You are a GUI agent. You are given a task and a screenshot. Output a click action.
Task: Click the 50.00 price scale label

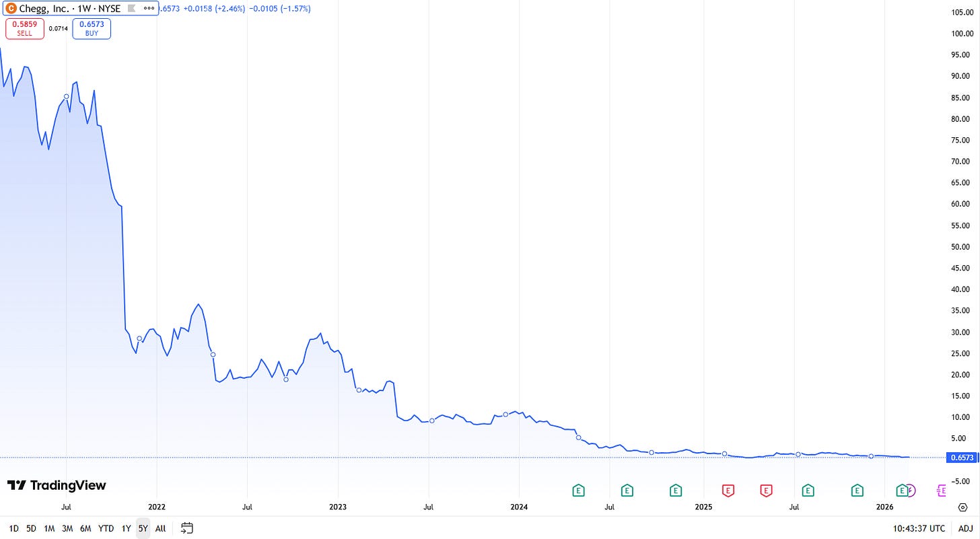[x=960, y=246]
